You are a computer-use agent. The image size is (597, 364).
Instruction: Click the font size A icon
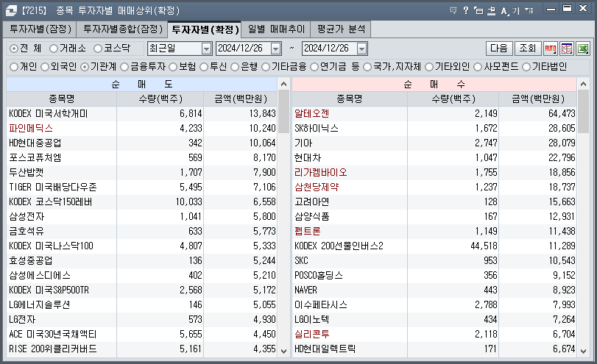(x=504, y=10)
